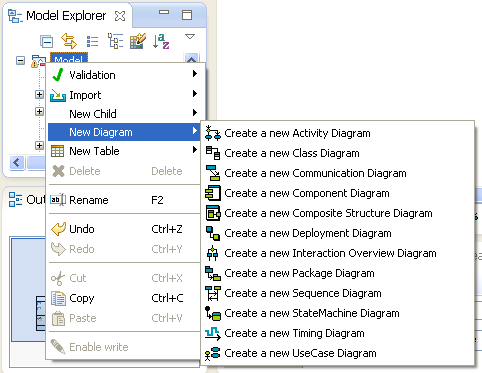Open the Model Explorer view menu triangle

(x=190, y=36)
